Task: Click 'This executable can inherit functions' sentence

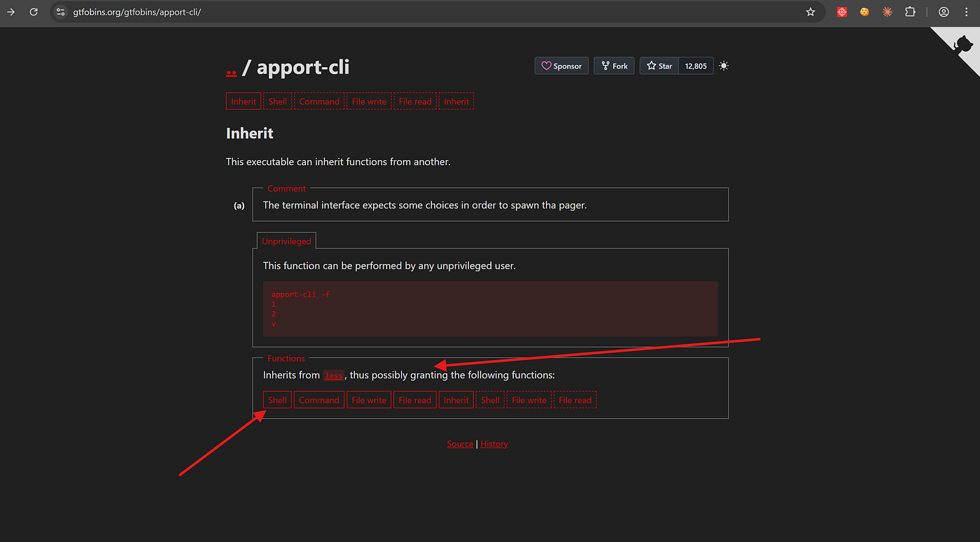Action: [x=338, y=162]
